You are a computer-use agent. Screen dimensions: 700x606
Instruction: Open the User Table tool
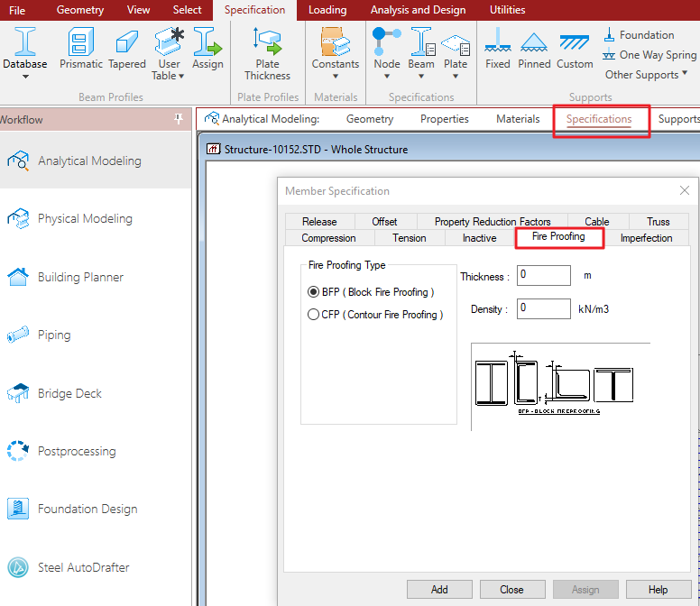(x=169, y=53)
